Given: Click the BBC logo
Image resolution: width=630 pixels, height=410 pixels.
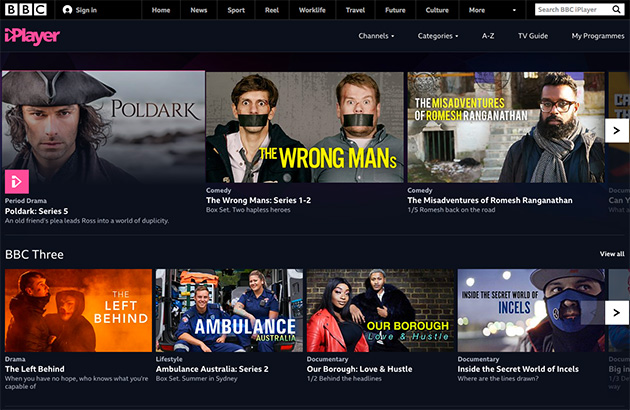Looking at the screenshot, I should click(26, 9).
